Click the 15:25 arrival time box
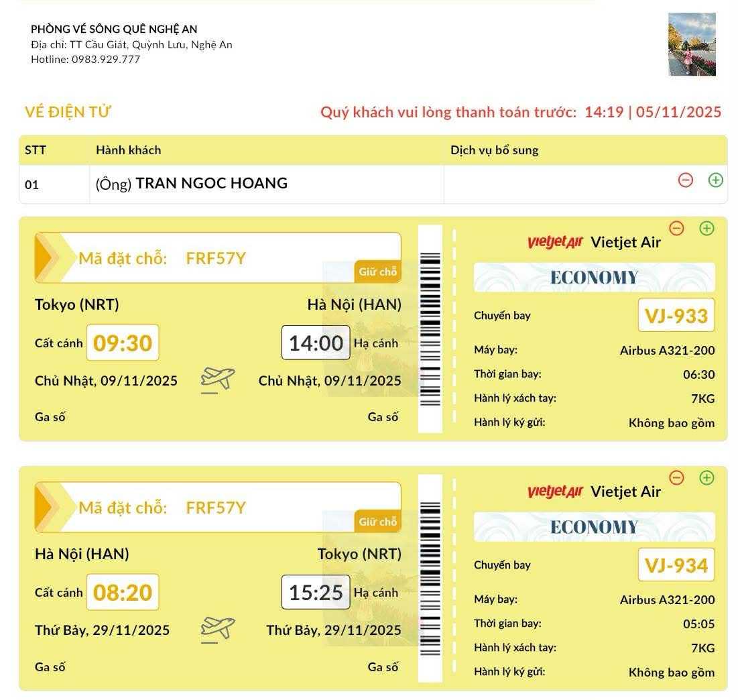 (x=316, y=592)
